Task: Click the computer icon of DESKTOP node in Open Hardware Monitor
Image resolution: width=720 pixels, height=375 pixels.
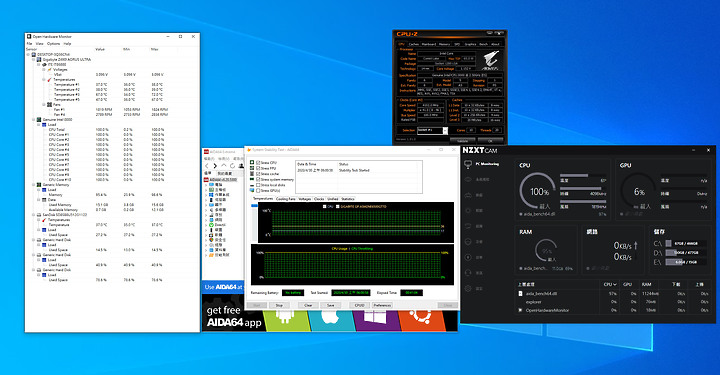Action: [34, 55]
